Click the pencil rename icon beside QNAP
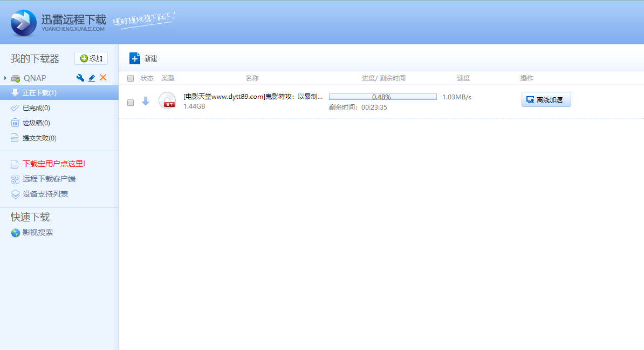The width and height of the screenshot is (644, 350). point(91,78)
